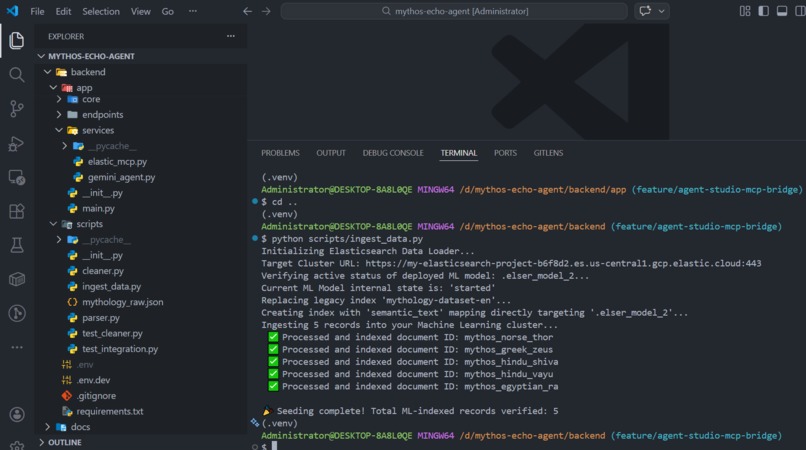Viewport: 806px width, 450px height.
Task: Open main.py file
Action: tap(98, 208)
